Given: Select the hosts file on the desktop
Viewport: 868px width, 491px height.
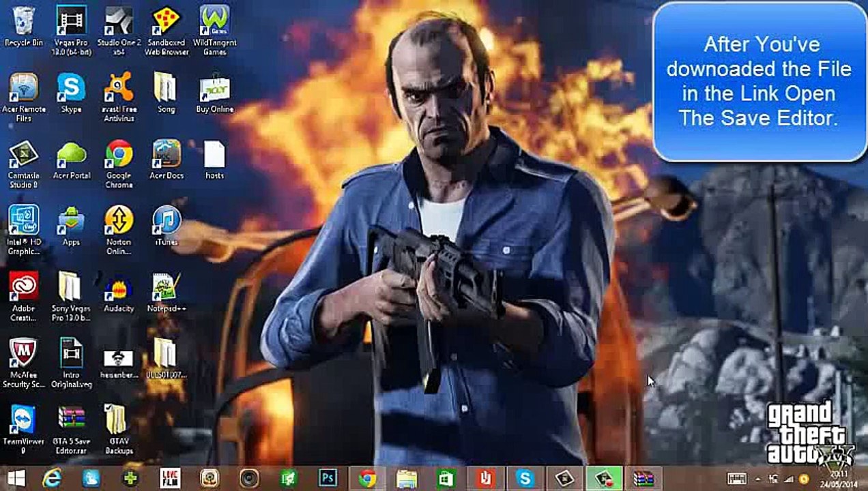Looking at the screenshot, I should click(214, 160).
